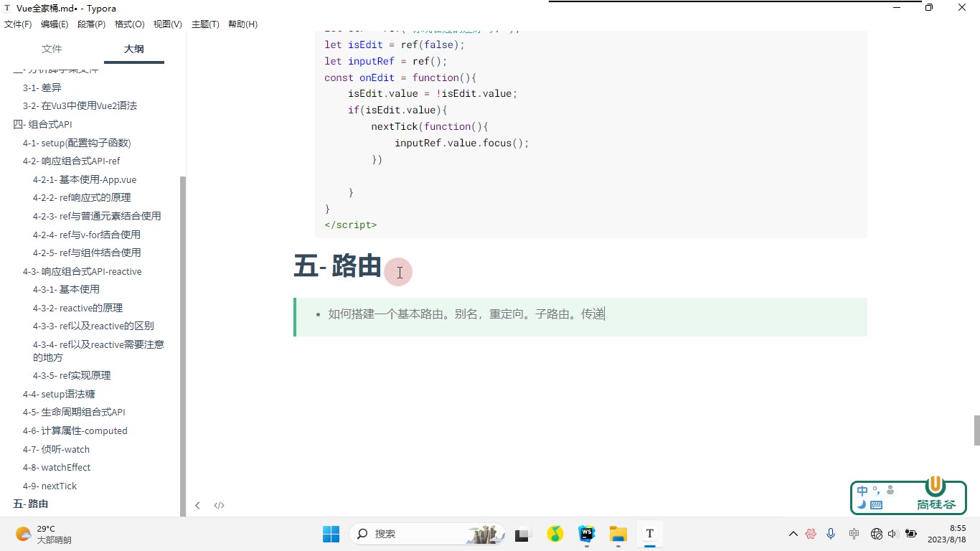
Task: Go to 4-9- nextTick
Action: 50,486
